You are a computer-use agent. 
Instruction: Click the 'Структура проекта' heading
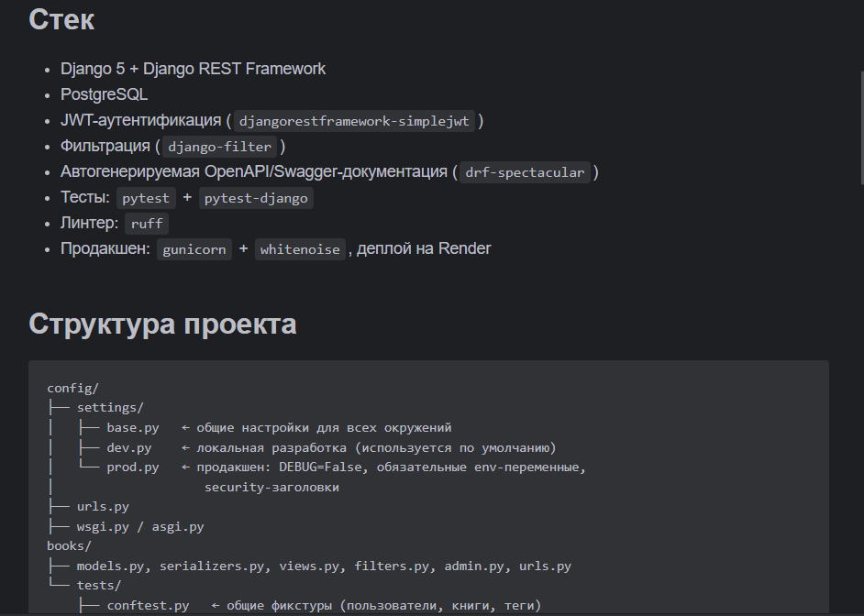(x=162, y=324)
